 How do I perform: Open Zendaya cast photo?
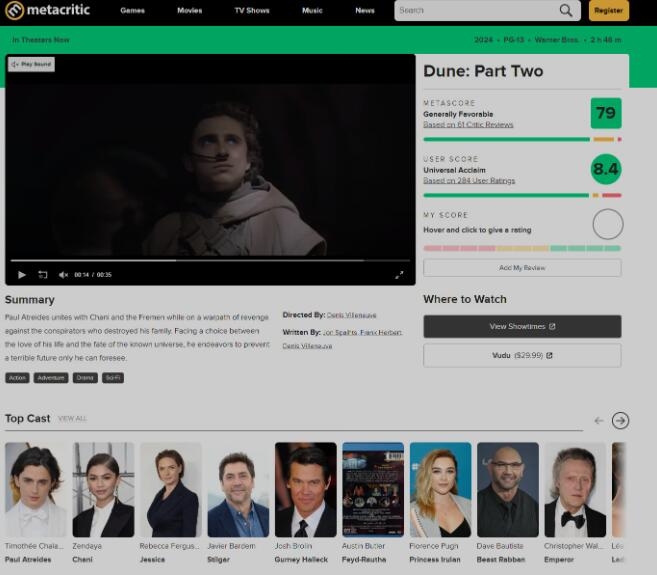(103, 490)
